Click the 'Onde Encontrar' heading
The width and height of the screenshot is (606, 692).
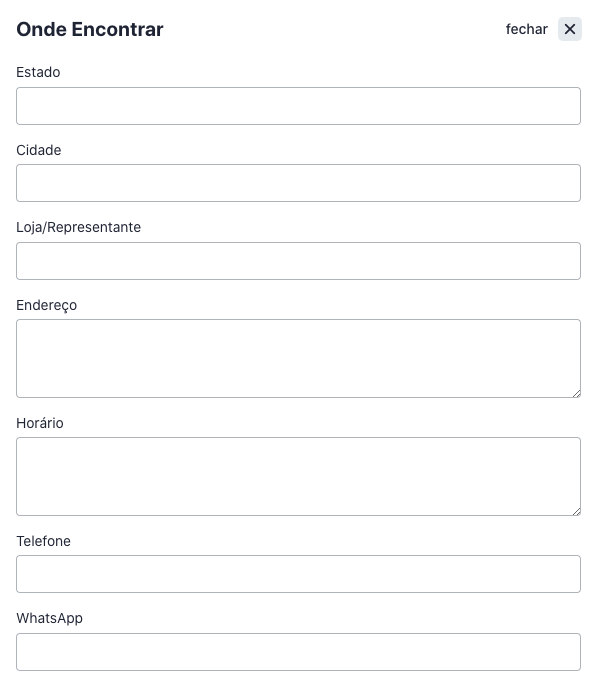pos(90,30)
